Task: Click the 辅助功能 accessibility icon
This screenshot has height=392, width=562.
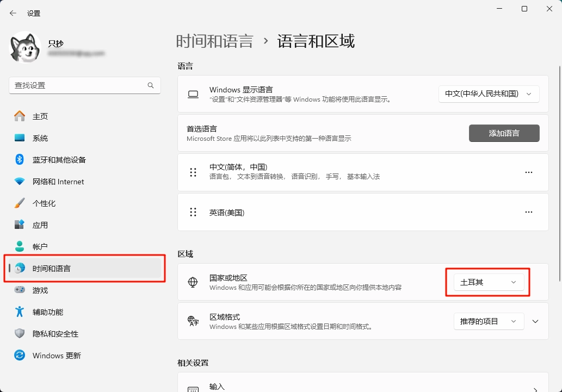Action: tap(20, 312)
